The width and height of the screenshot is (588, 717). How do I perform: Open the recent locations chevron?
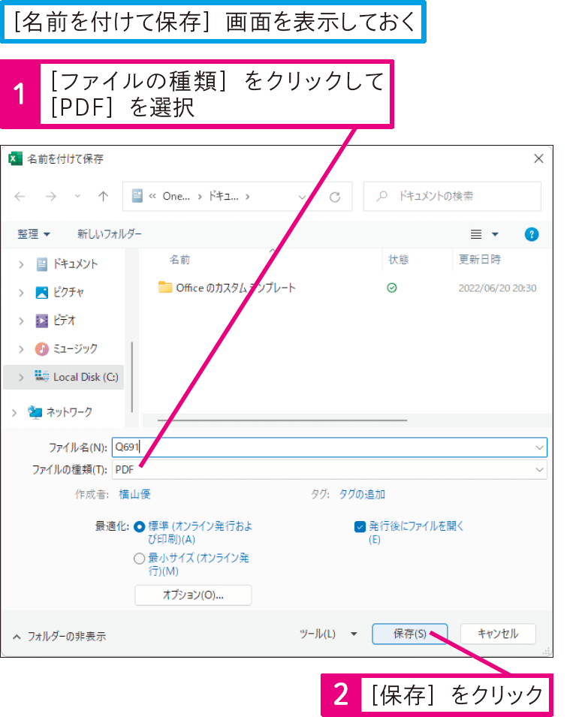pyautogui.click(x=78, y=196)
